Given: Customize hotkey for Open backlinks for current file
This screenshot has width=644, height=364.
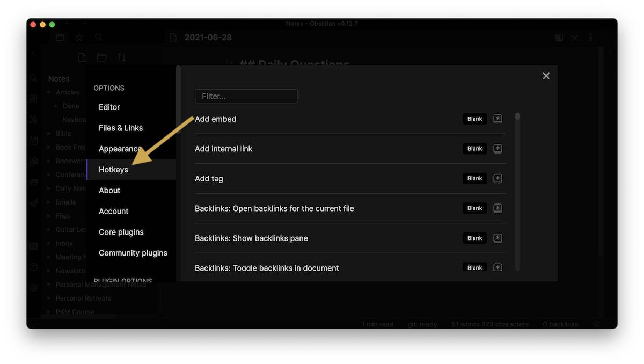Looking at the screenshot, I should point(498,208).
